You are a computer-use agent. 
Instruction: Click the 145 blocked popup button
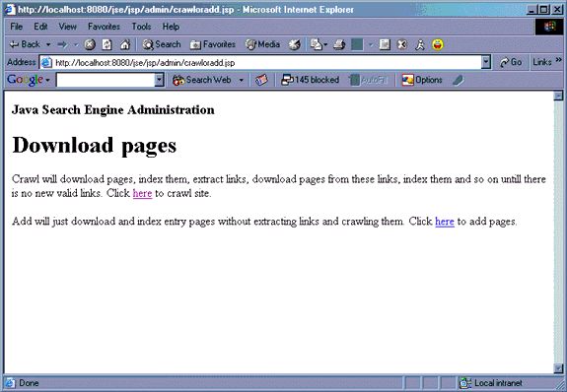[311, 80]
